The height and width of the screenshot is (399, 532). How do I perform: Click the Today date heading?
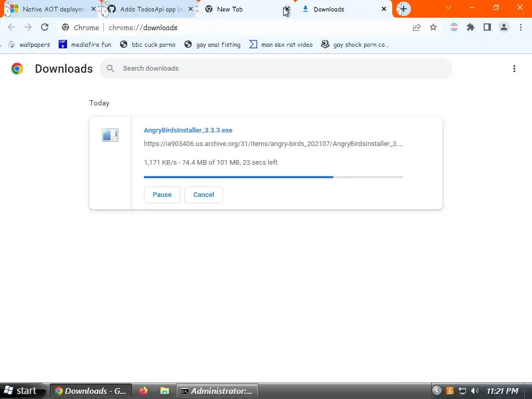click(x=99, y=103)
